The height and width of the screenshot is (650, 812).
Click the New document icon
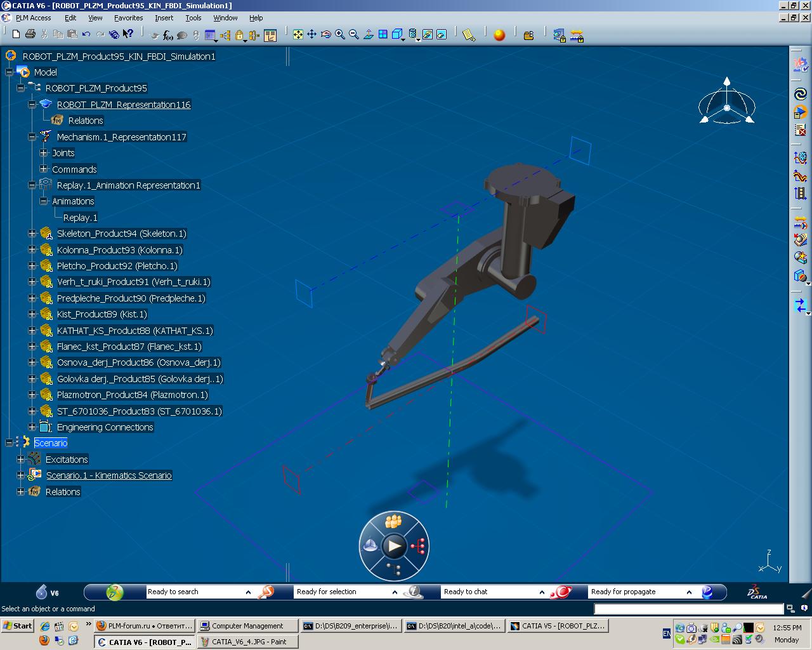[16, 34]
